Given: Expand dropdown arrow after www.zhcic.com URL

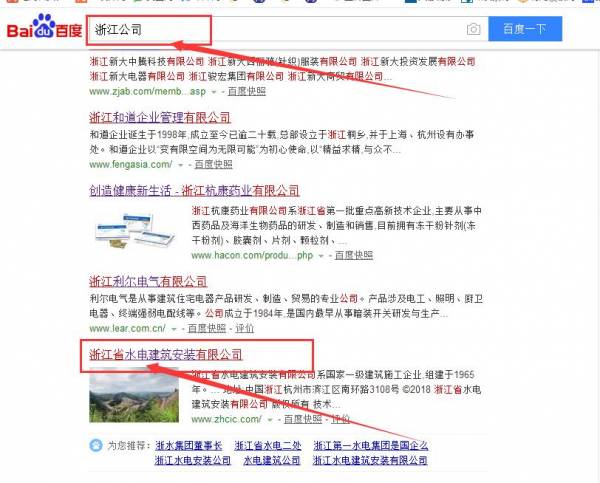Looking at the screenshot, I should [x=270, y=420].
